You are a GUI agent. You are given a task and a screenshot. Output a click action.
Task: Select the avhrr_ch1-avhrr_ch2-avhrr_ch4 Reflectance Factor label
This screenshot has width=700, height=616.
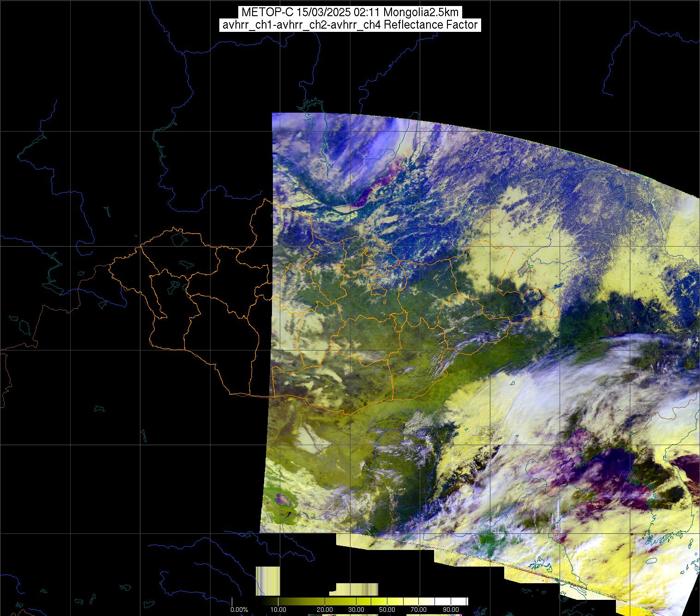pyautogui.click(x=349, y=25)
